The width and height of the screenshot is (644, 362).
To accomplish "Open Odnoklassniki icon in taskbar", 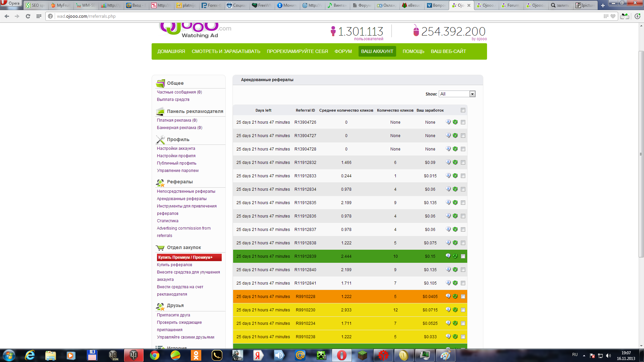I will coord(196,355).
